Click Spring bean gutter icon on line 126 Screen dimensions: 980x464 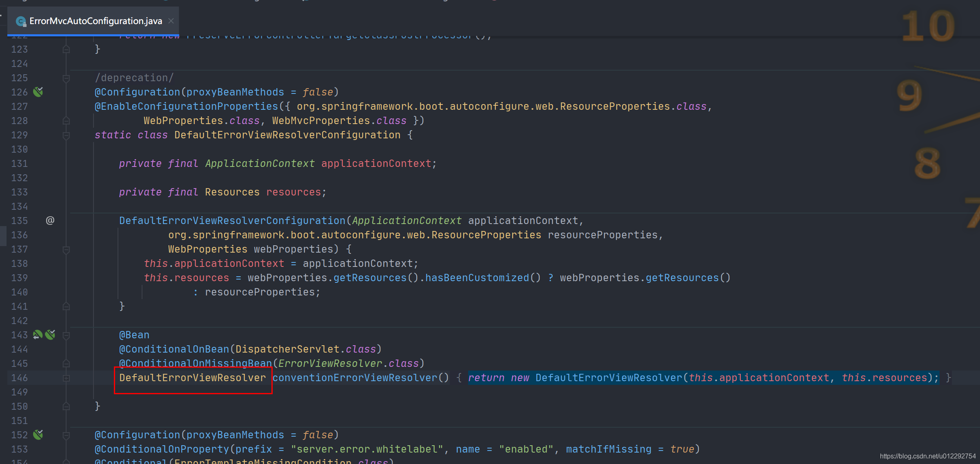coord(38,92)
